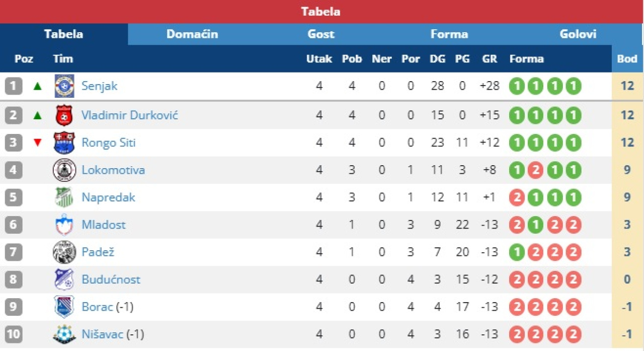Click Lokomotiva's red loss form badge

point(535,170)
